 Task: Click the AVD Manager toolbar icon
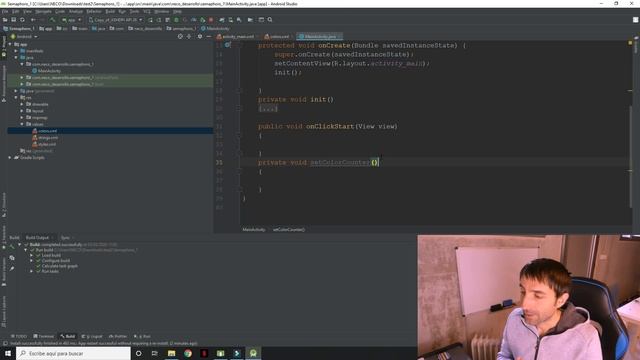point(231,20)
